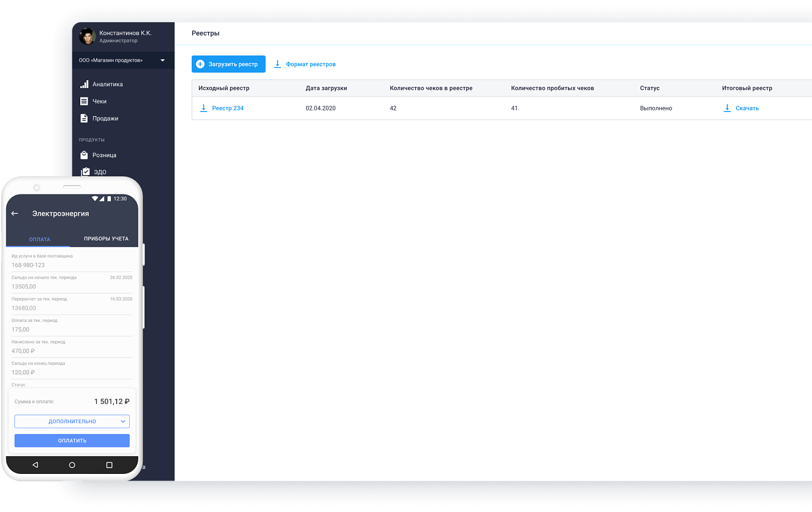This screenshot has width=812, height=512.
Task: Expand the ООО «Магазин продуктов» company dropdown
Action: coord(123,60)
